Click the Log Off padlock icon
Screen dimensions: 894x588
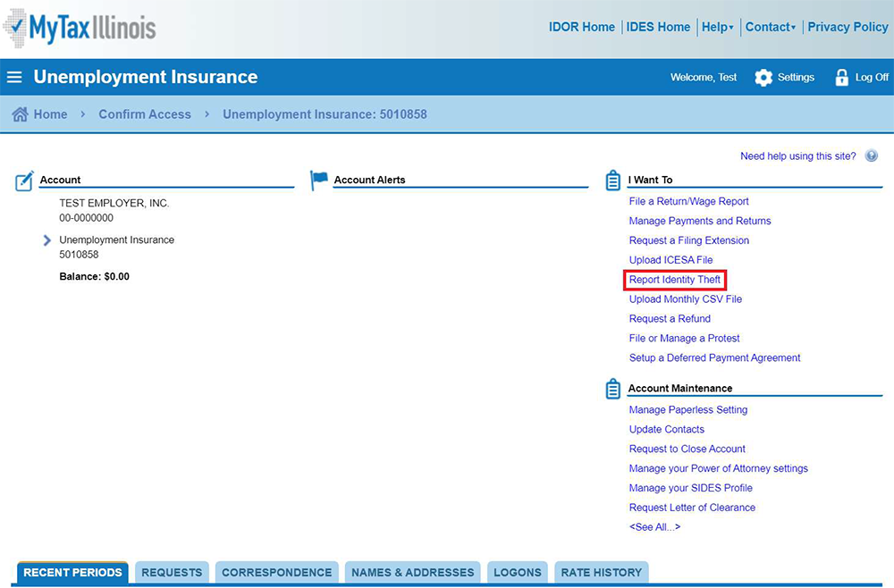click(841, 78)
